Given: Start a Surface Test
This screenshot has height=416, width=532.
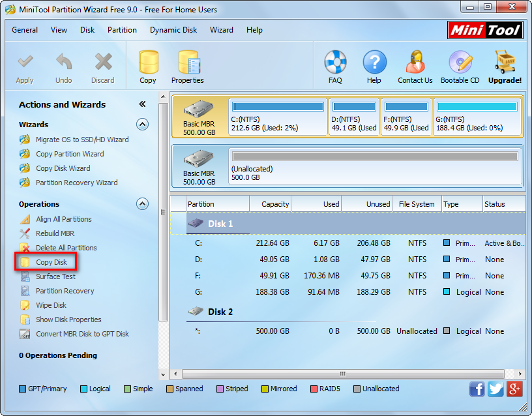Looking at the screenshot, I should coord(55,276).
